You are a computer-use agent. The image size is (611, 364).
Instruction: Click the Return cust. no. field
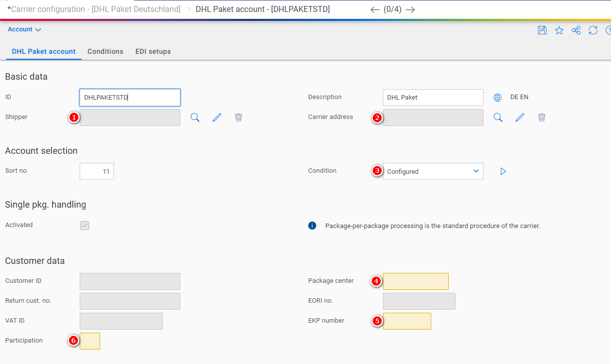[x=130, y=301]
